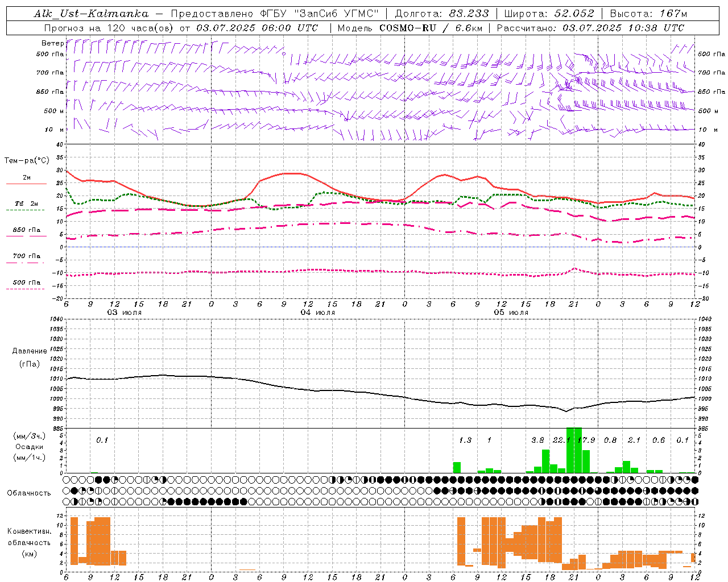Click the Тем-ра(°C) axis label
This screenshot has width=728, height=582.
pyautogui.click(x=27, y=161)
